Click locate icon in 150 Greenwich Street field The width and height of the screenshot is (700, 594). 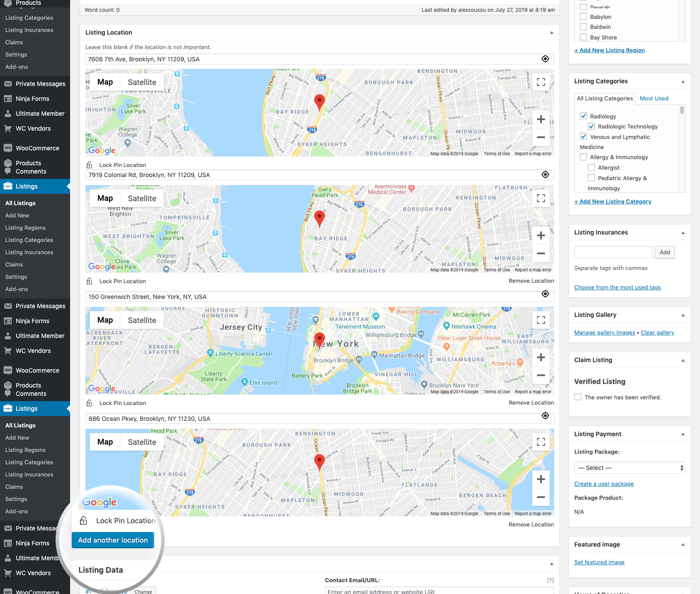tap(545, 294)
